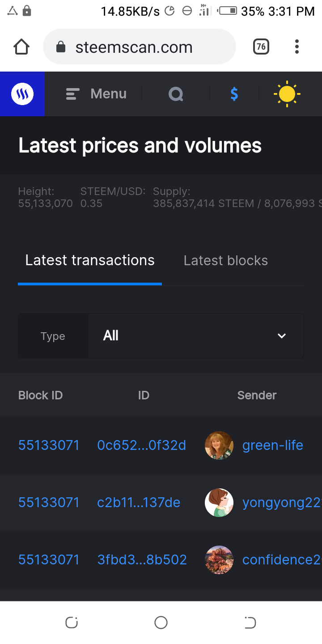322x644 pixels.
Task: Open transaction ID c2b11...137de
Action: [139, 503]
